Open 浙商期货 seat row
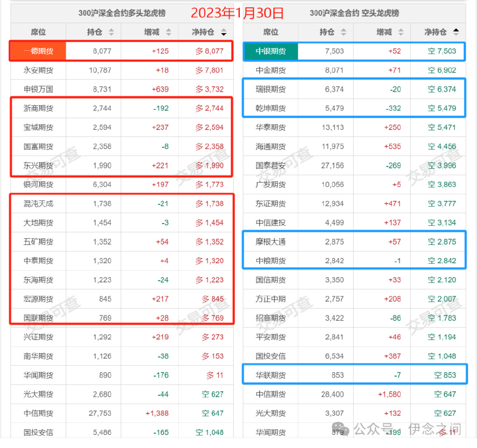The height and width of the screenshot is (448, 477). tap(122, 108)
